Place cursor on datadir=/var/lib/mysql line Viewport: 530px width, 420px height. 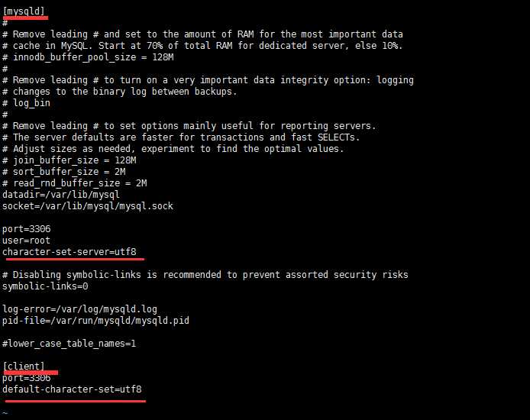point(61,195)
